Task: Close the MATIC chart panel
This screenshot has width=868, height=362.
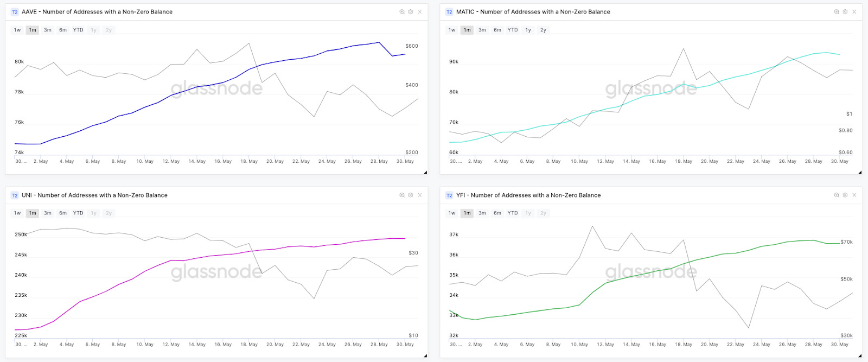Action: pyautogui.click(x=854, y=12)
